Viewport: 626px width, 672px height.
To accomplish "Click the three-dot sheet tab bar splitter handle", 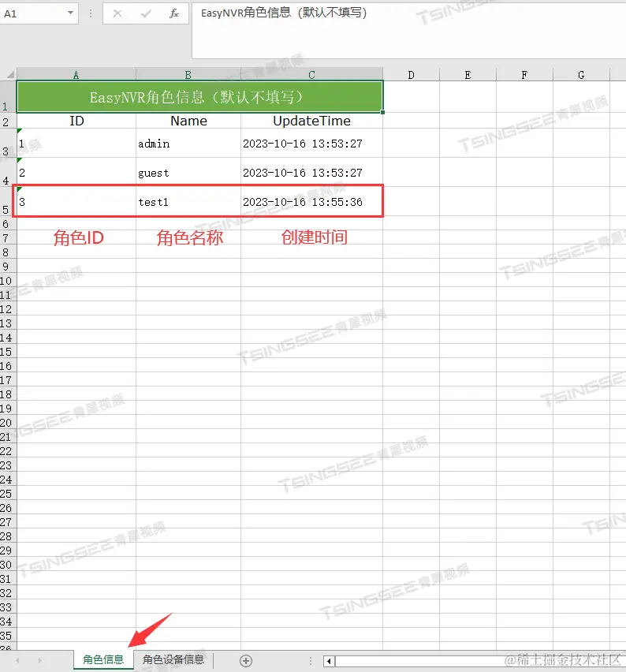I will click(x=310, y=661).
